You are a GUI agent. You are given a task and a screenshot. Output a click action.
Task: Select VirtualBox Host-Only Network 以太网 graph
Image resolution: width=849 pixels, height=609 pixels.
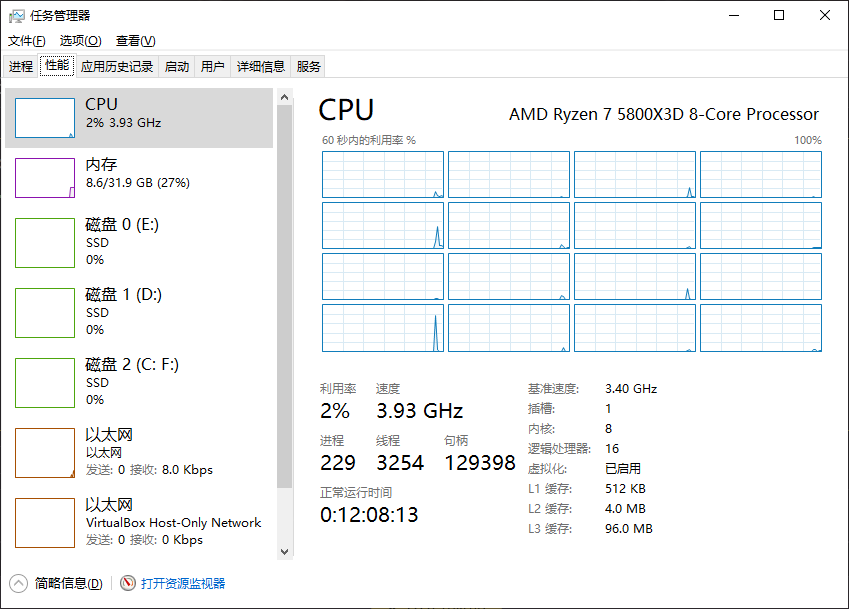tap(45, 523)
